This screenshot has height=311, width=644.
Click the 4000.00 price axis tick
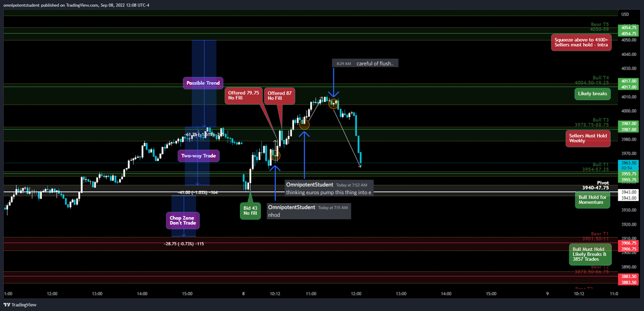click(629, 111)
